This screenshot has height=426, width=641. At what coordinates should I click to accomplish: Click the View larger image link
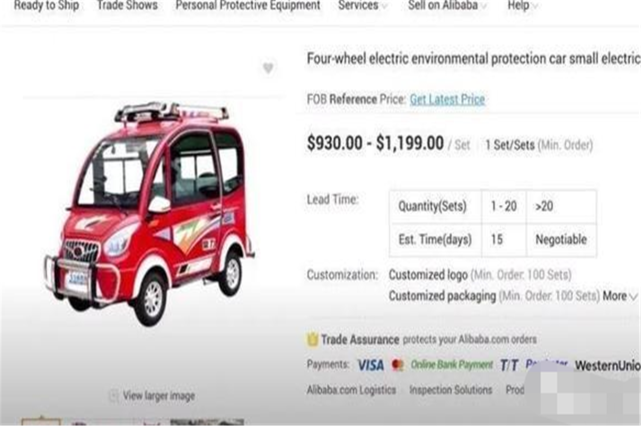tap(159, 396)
